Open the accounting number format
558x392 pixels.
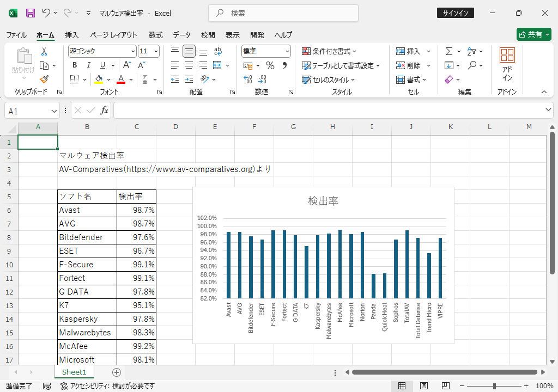248,65
